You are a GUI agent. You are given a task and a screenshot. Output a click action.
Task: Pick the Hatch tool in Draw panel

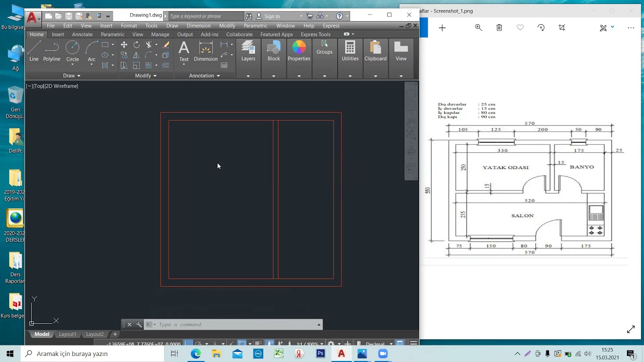click(105, 65)
